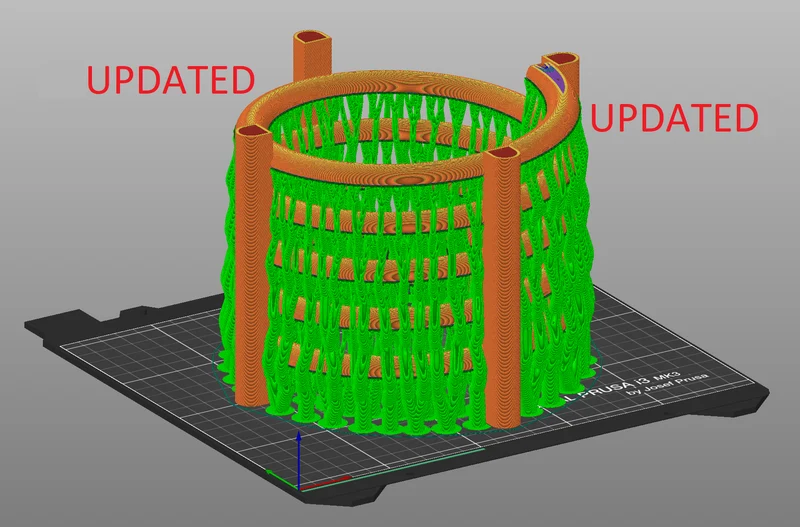The image size is (800, 527).
Task: Click the back-left pillar's open top
Action: [x=312, y=38]
